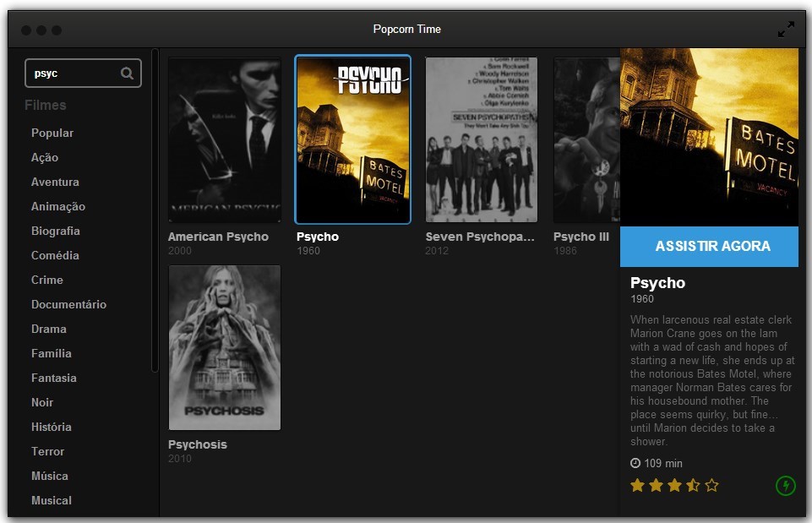Select the História genre
Viewport: 812px width, 523px height.
pyautogui.click(x=52, y=427)
